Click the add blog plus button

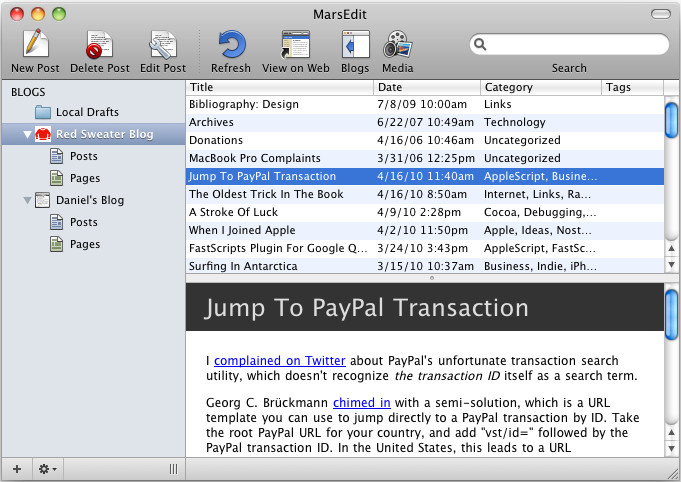(x=15, y=469)
